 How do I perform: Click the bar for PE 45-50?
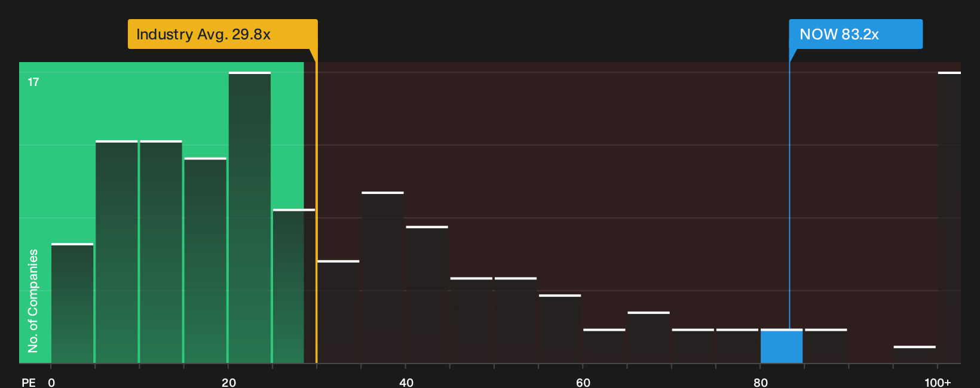tap(471, 321)
